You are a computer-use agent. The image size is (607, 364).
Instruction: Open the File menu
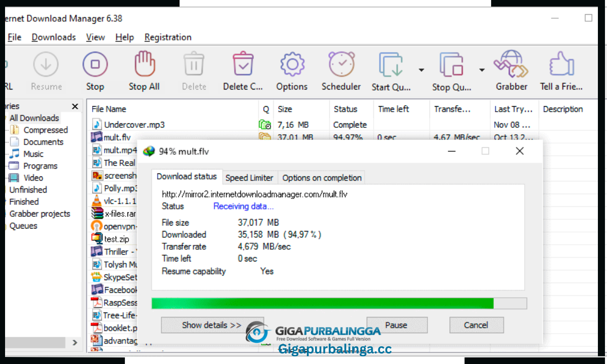tap(15, 37)
